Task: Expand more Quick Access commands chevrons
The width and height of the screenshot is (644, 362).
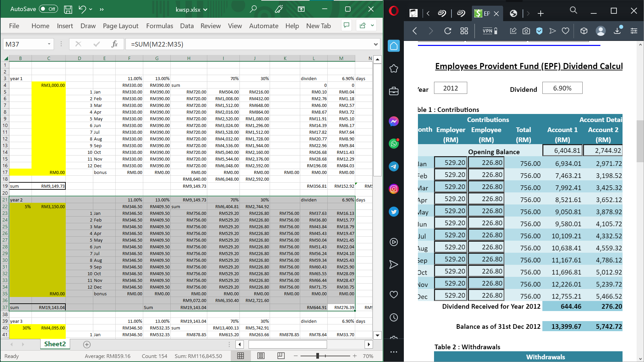Action: 102,9
